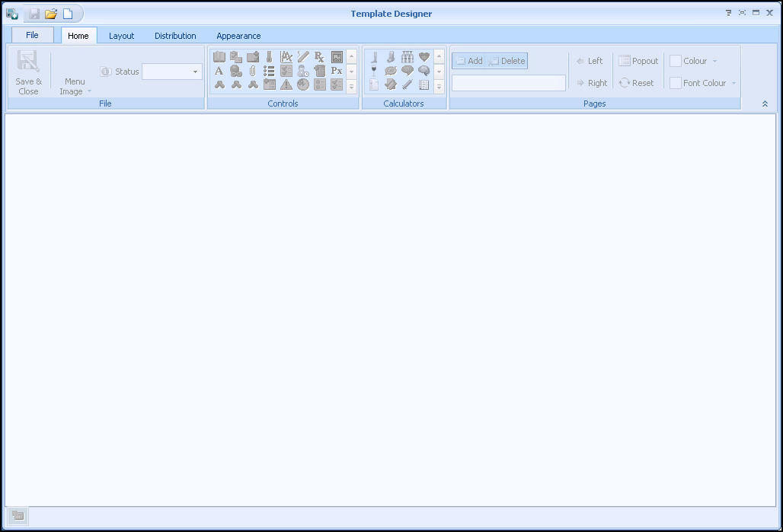Open the Status dropdown
This screenshot has width=783, height=532.
pyautogui.click(x=195, y=72)
